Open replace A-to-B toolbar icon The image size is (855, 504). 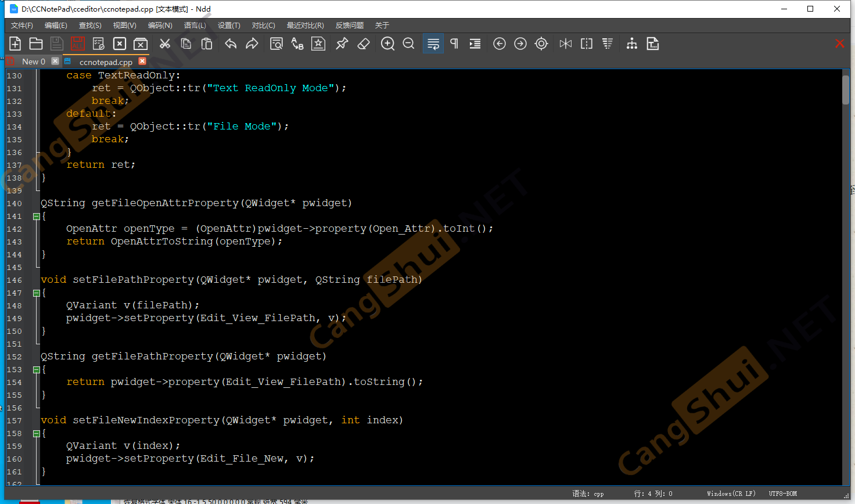[x=297, y=44]
